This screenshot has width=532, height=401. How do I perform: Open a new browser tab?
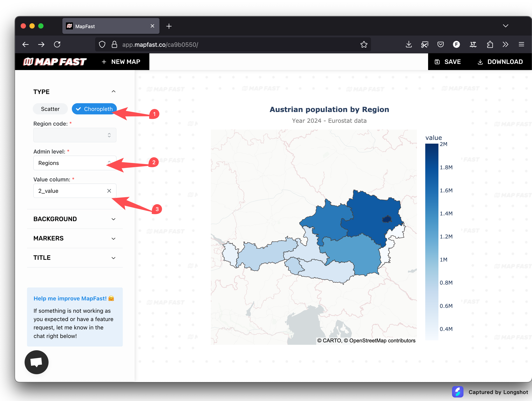[169, 26]
